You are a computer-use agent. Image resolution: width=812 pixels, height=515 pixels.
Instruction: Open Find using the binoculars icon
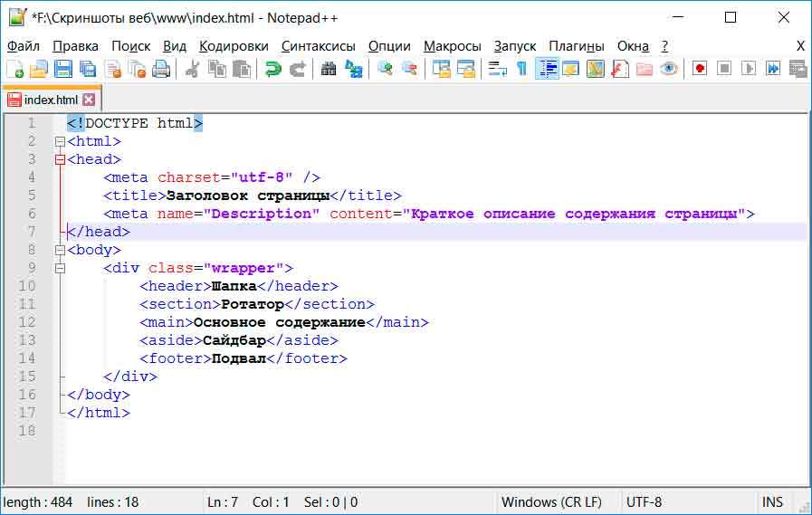tap(329, 69)
